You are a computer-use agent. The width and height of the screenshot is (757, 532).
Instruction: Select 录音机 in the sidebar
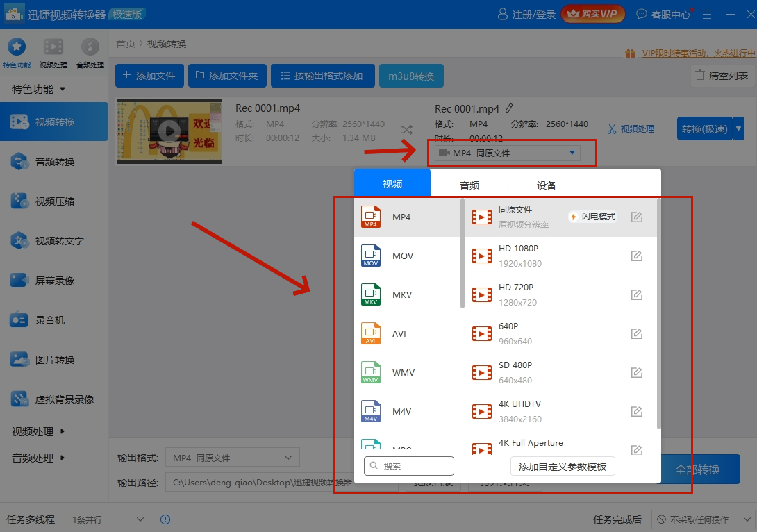point(54,320)
